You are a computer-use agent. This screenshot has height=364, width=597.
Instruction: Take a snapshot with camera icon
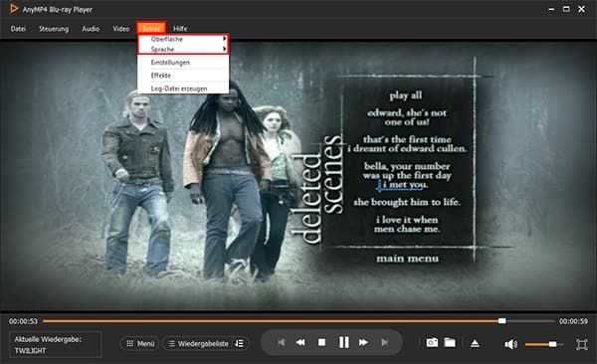click(x=432, y=343)
